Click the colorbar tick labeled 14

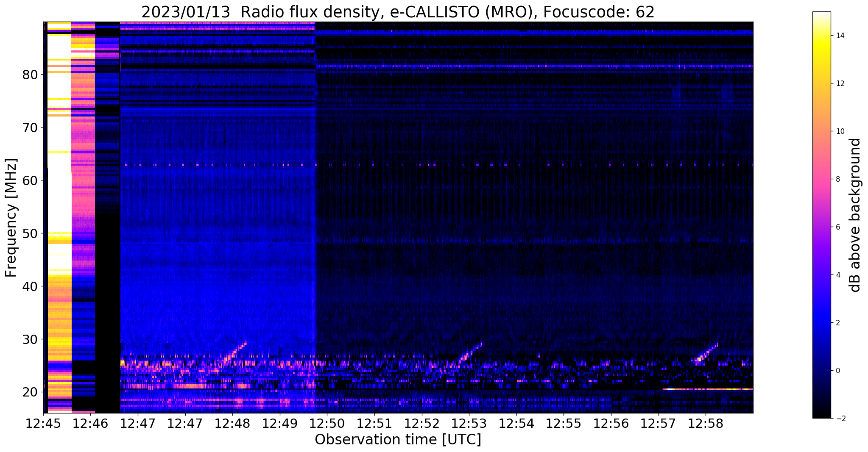(839, 36)
